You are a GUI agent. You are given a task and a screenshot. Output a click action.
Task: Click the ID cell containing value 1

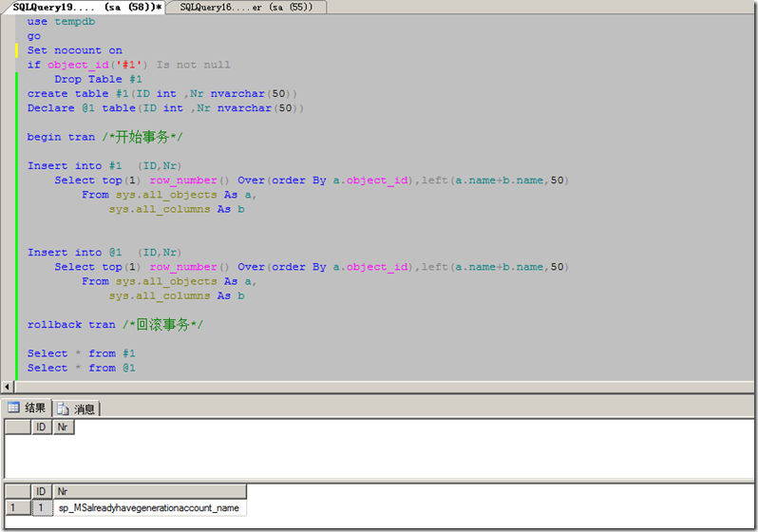[42, 508]
